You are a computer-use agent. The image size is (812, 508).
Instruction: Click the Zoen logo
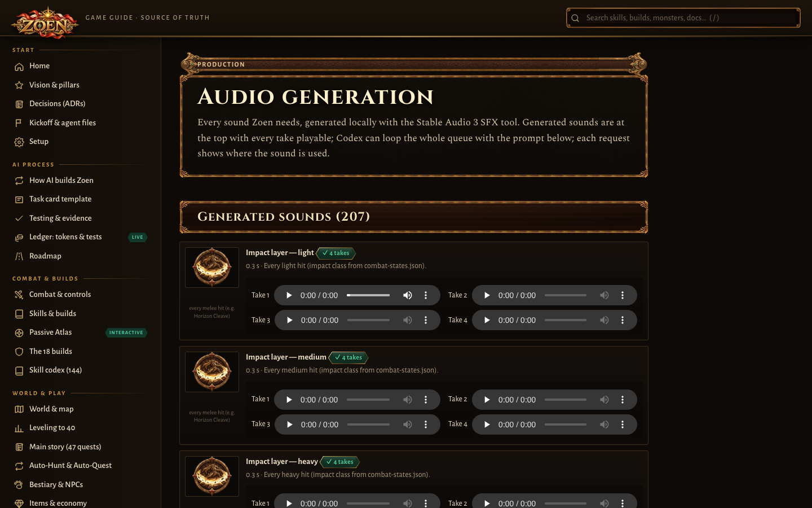click(x=45, y=23)
